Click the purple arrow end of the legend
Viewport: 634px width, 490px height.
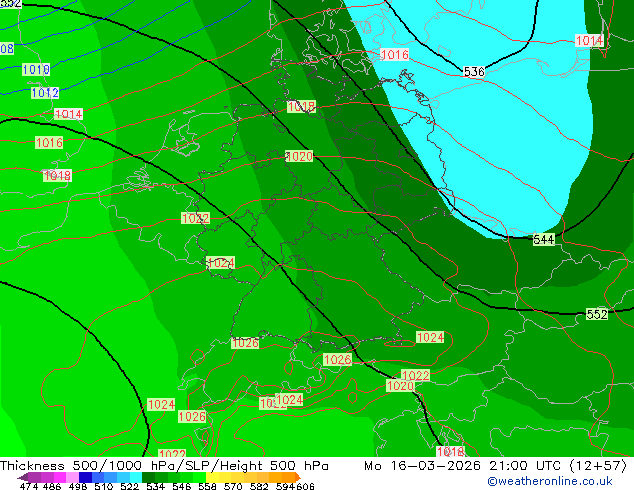point(23,478)
